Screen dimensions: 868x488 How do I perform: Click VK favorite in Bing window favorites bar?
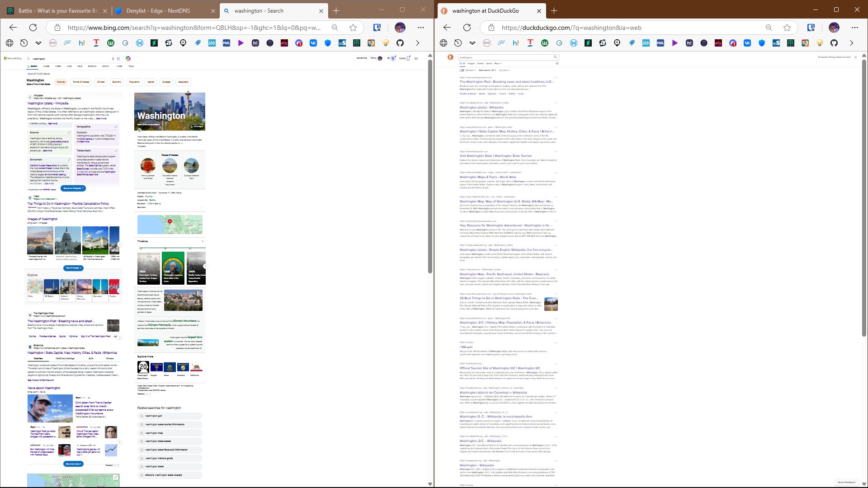(313, 43)
